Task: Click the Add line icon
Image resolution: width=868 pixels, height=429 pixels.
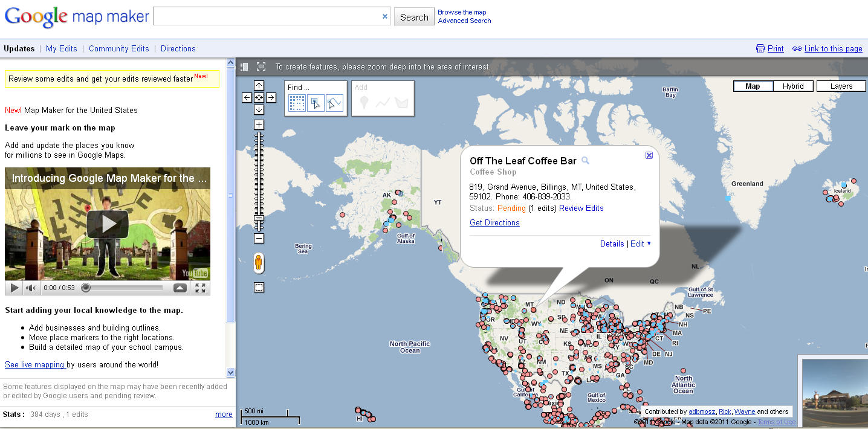Action: click(x=383, y=103)
